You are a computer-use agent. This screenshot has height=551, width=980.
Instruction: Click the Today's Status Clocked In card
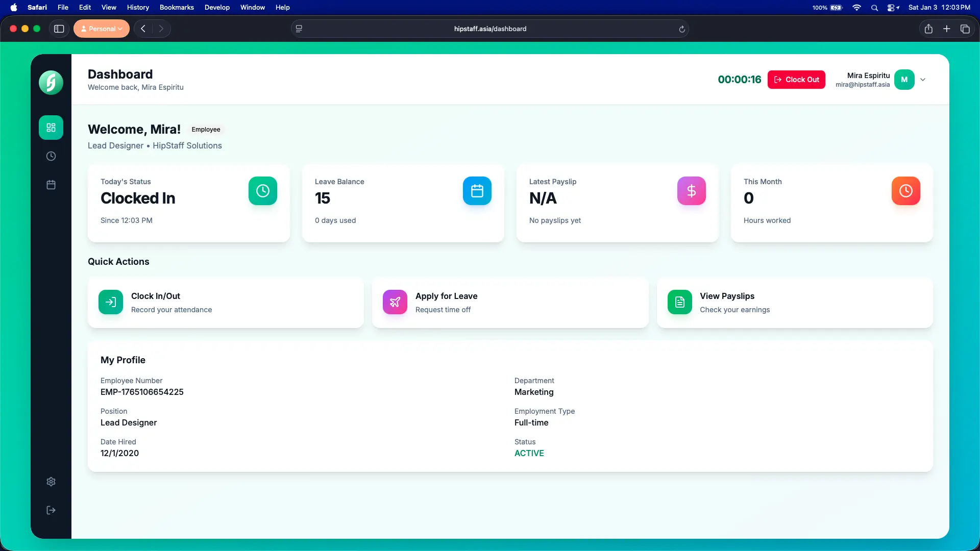(189, 203)
